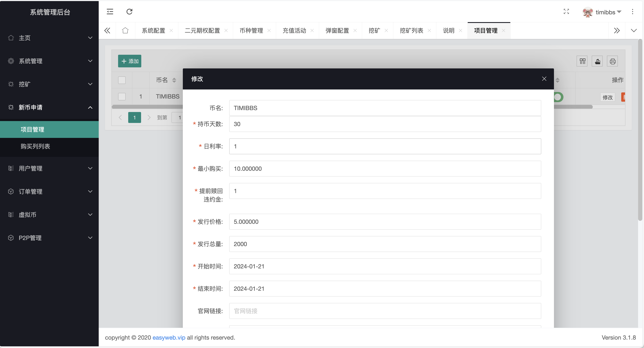This screenshot has width=644, height=348.
Task: Open the column layout settings icon
Action: pos(582,61)
